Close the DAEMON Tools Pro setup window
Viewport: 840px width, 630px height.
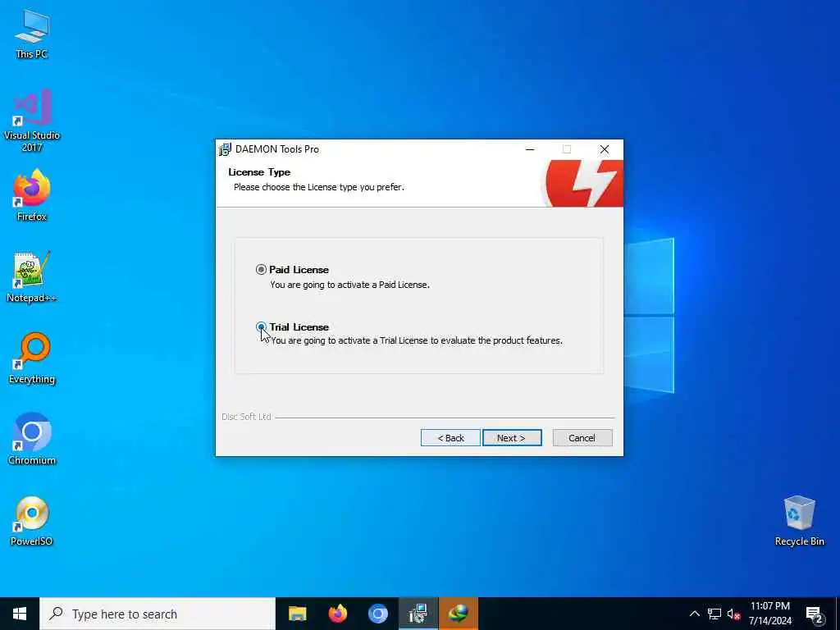click(605, 149)
